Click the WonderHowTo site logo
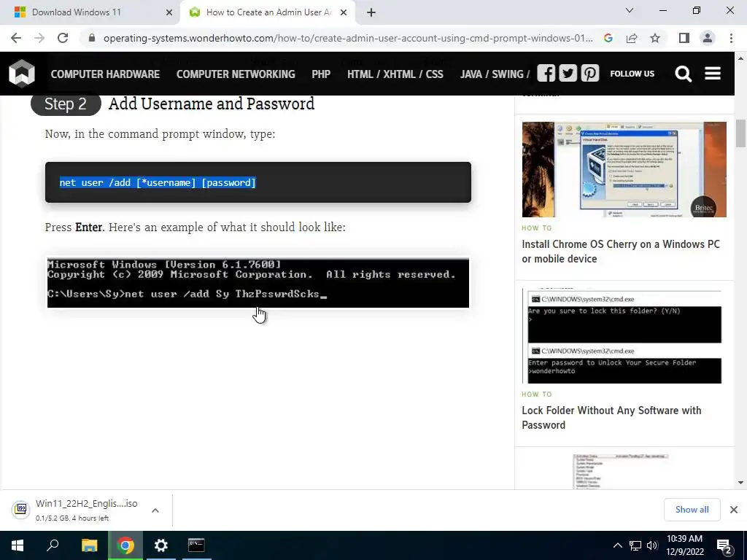 pos(21,74)
